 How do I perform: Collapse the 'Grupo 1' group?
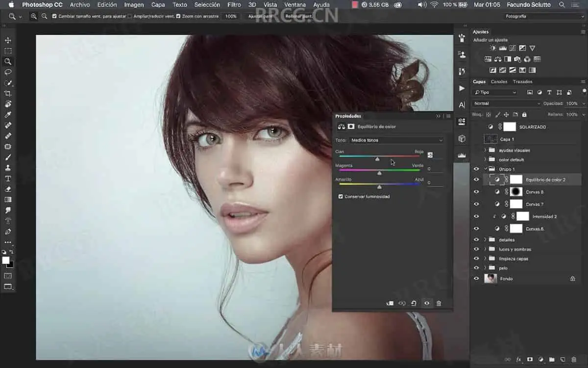click(486, 169)
